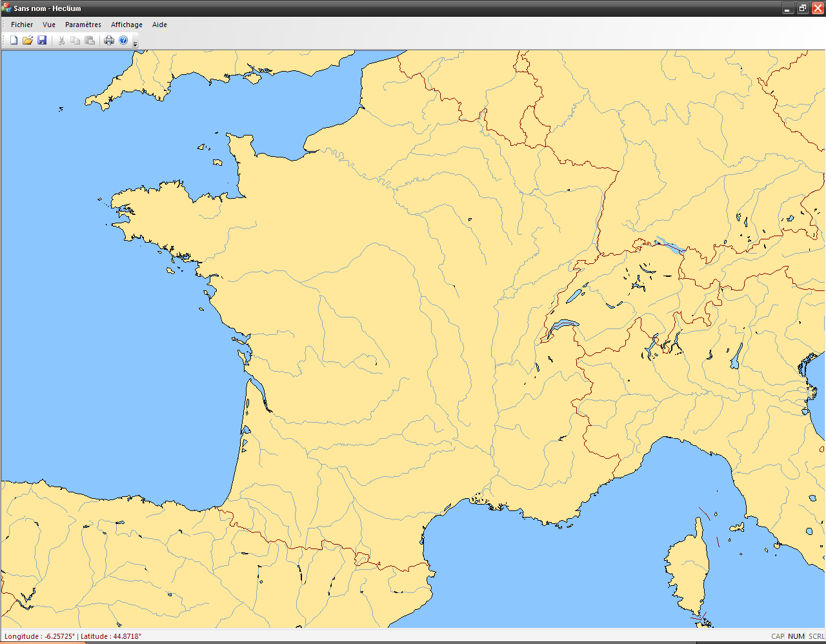
Task: Open the Fichier menu
Action: pyautogui.click(x=22, y=25)
